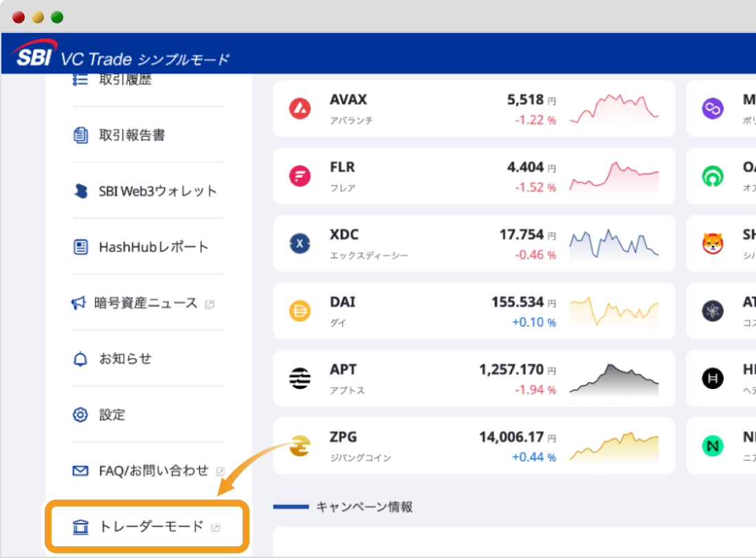Image resolution: width=756 pixels, height=558 pixels.
Task: Open the ZPG price sparkline chart
Action: 614,447
